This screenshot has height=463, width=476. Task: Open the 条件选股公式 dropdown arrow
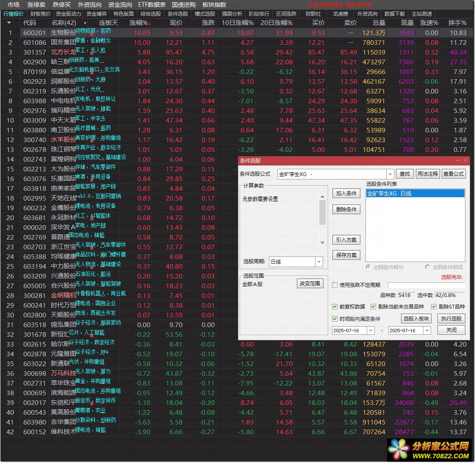click(390, 174)
